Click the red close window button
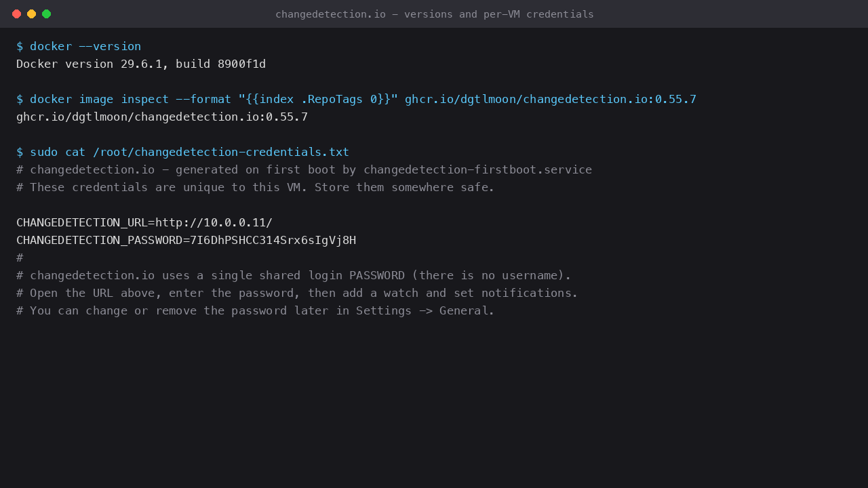 [x=16, y=14]
